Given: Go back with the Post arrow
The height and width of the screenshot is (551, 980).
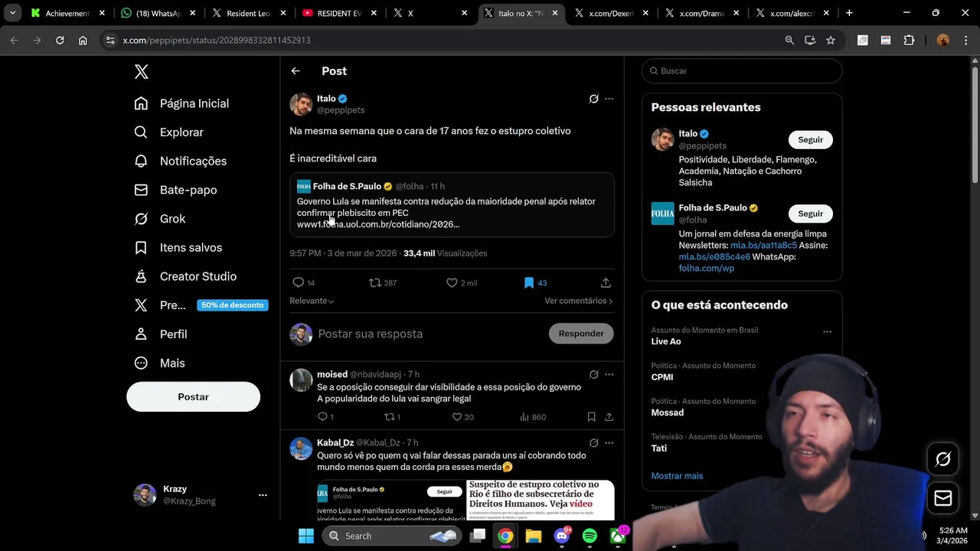Looking at the screenshot, I should point(296,71).
